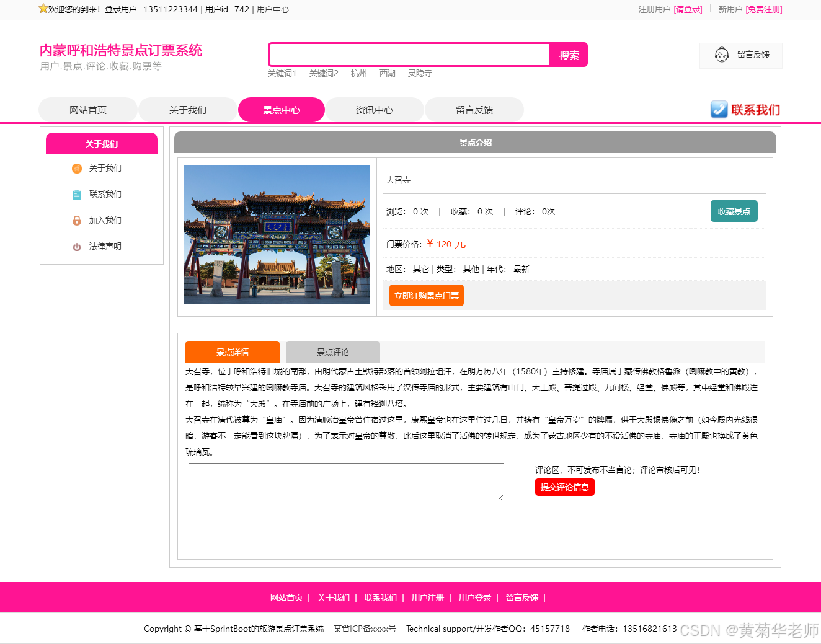The height and width of the screenshot is (644, 821).
Task: Click the blue checkmark contact icon
Action: pos(719,109)
